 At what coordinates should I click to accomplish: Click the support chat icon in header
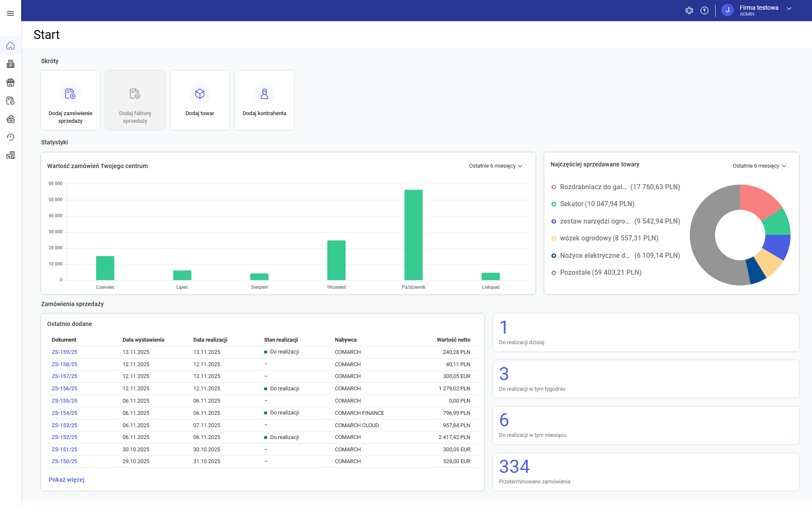[689, 11]
